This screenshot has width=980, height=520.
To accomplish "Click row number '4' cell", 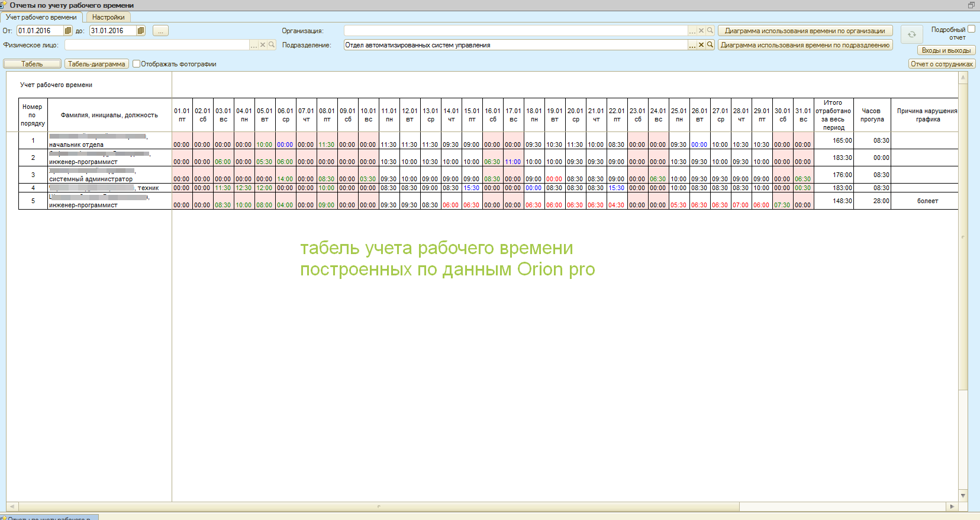I will [x=33, y=188].
